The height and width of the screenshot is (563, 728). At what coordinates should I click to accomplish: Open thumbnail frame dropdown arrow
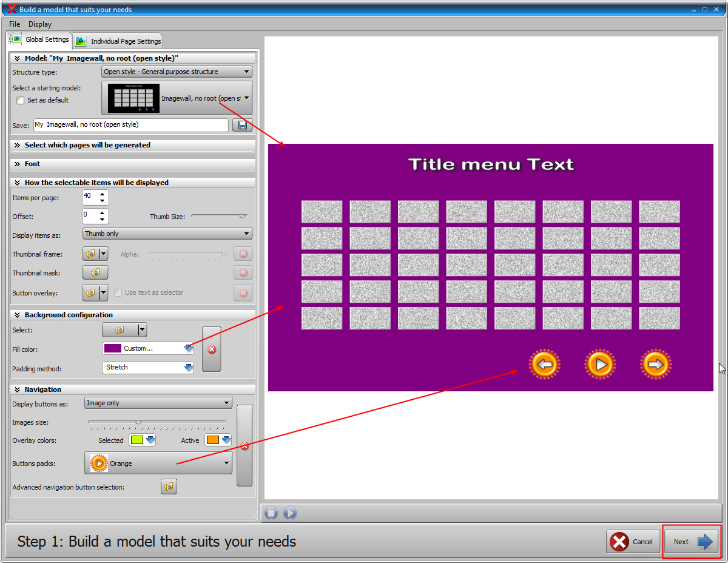click(103, 254)
